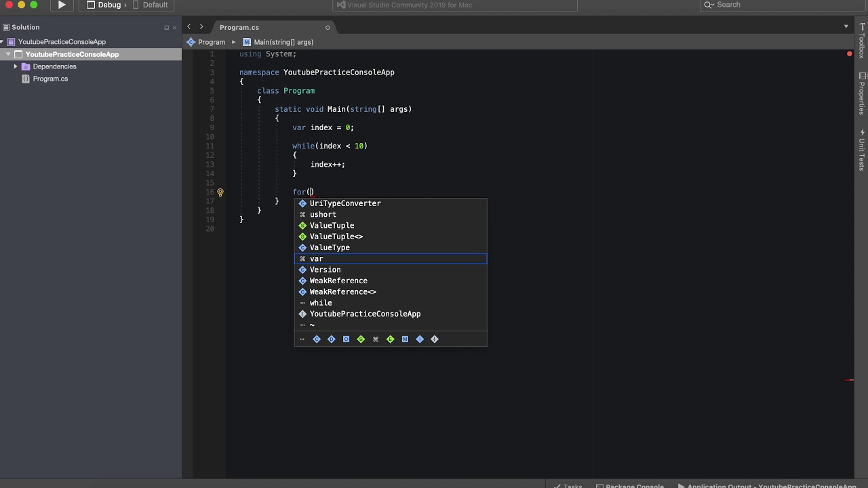Viewport: 868px width, 488px height.
Task: Choose var in the completion list
Action: point(391,258)
